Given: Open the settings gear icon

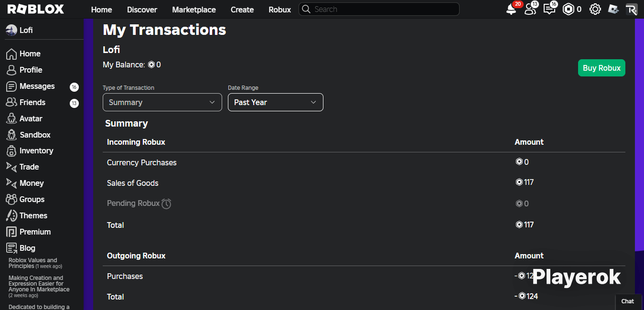Looking at the screenshot, I should coord(595,9).
